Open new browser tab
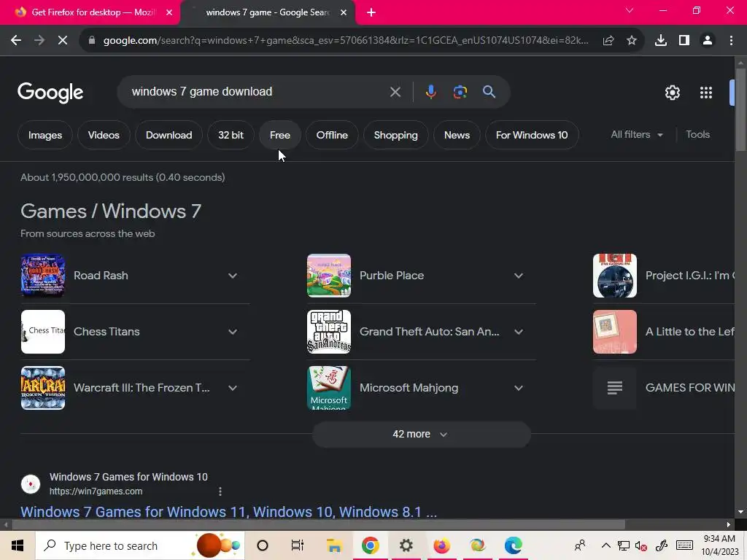 click(x=371, y=13)
